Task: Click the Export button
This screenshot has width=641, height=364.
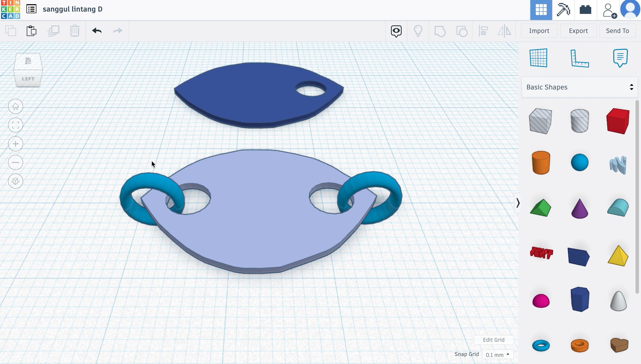Action: tap(578, 30)
